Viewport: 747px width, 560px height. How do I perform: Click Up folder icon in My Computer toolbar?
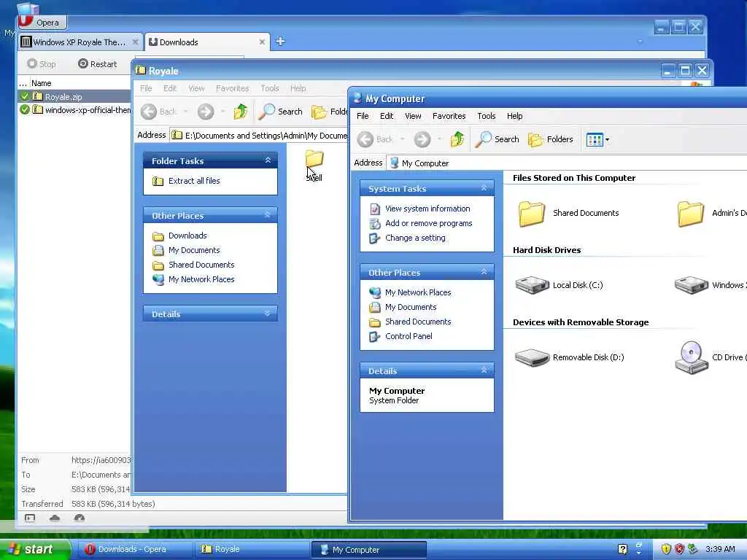click(457, 139)
